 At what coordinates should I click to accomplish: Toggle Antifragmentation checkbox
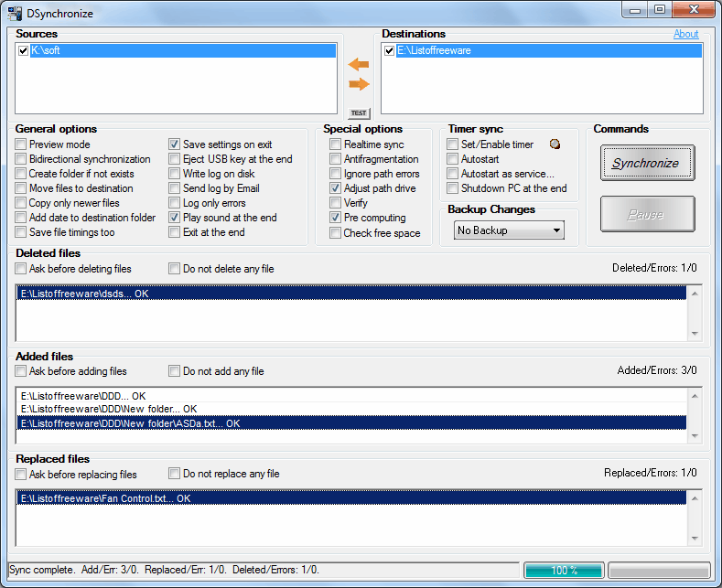click(335, 159)
